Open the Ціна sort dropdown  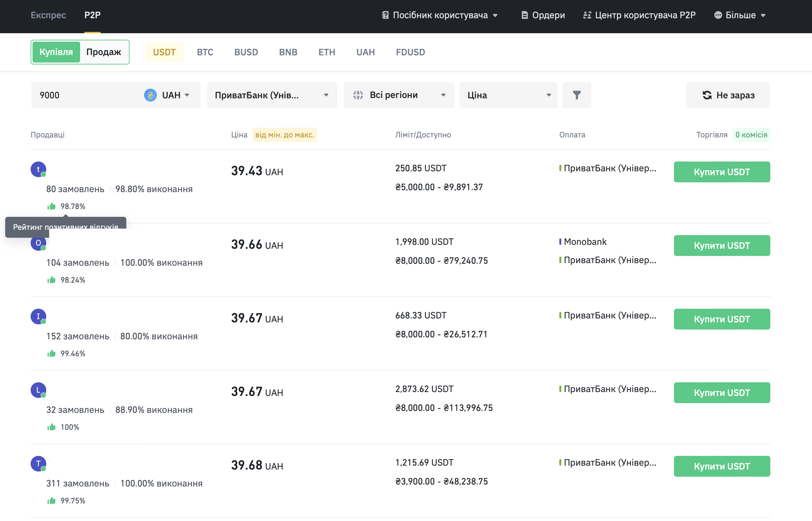point(508,95)
